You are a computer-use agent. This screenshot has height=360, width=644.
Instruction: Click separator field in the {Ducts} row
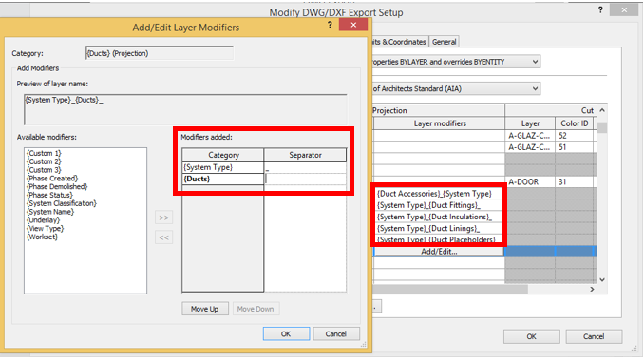(305, 179)
